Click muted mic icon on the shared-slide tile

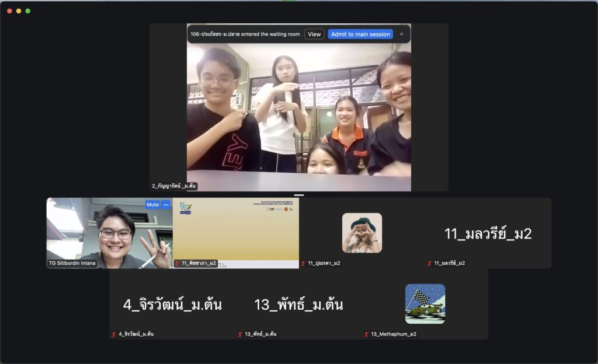tap(178, 264)
